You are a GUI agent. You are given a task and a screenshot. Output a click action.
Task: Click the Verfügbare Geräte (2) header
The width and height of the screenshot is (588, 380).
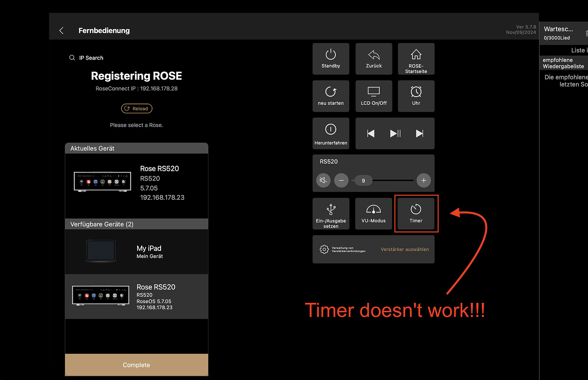click(x=136, y=224)
